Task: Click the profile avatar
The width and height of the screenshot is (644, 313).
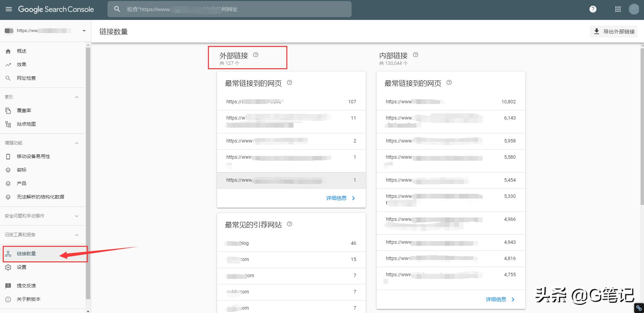Action: (x=634, y=9)
